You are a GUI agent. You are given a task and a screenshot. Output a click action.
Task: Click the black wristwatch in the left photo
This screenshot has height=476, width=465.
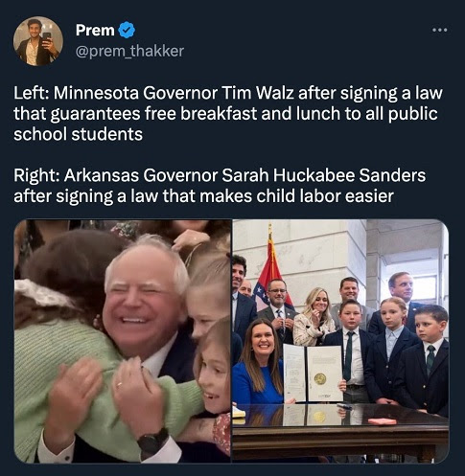152,442
